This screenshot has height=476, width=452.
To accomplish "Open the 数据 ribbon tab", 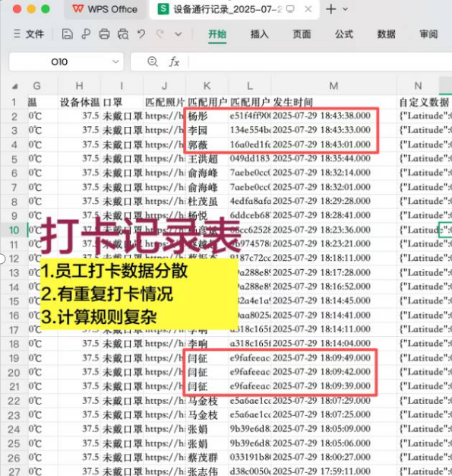I will (386, 34).
